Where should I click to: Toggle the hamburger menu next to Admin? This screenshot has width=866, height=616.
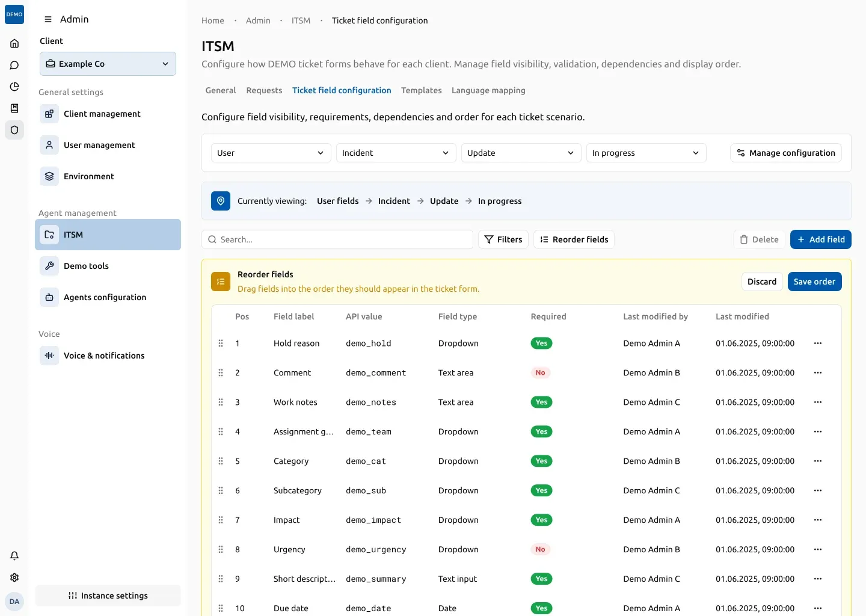pos(48,19)
